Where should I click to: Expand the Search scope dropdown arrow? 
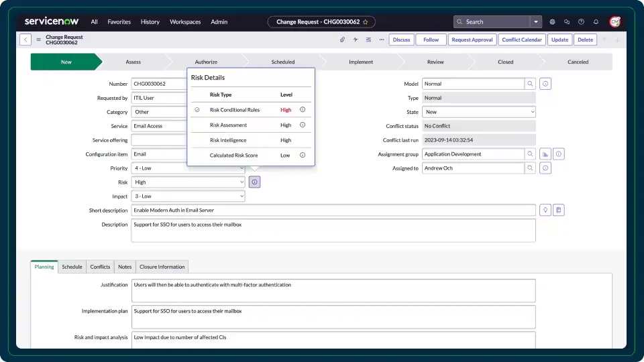pyautogui.click(x=536, y=21)
